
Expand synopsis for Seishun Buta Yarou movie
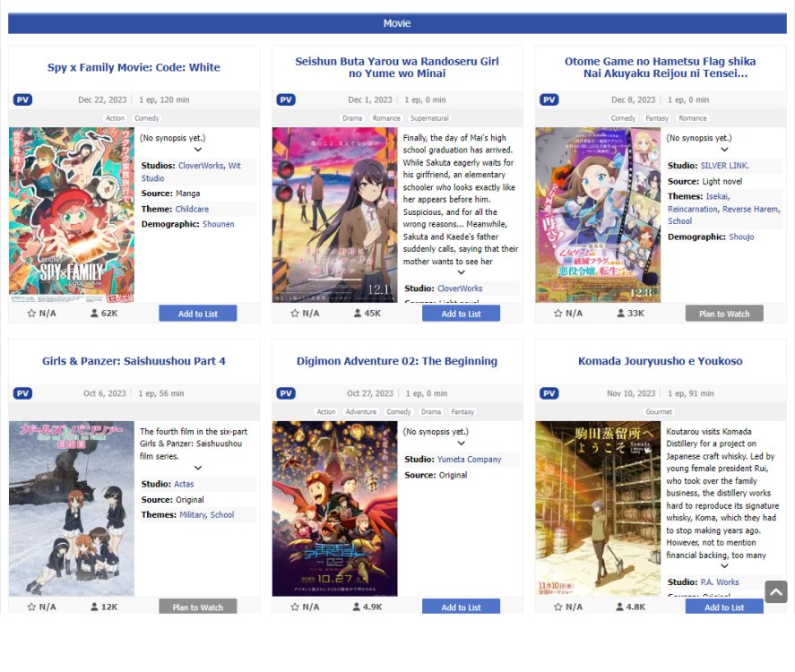coord(461,272)
